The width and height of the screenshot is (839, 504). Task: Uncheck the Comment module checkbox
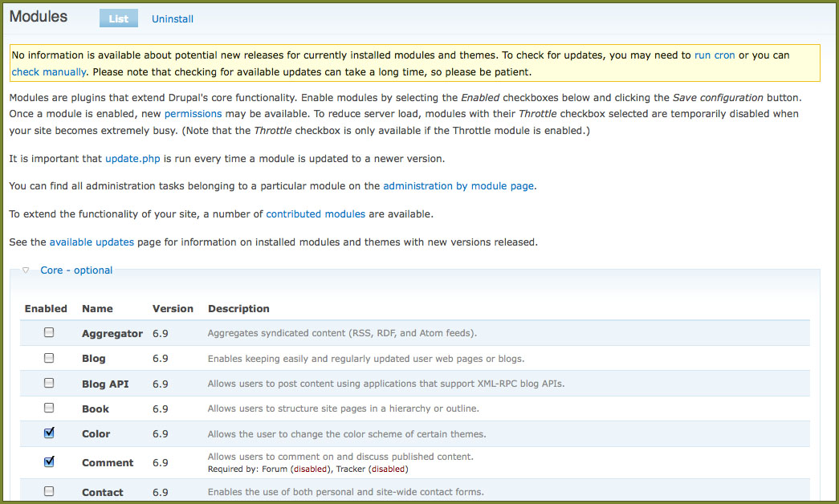[x=49, y=461]
